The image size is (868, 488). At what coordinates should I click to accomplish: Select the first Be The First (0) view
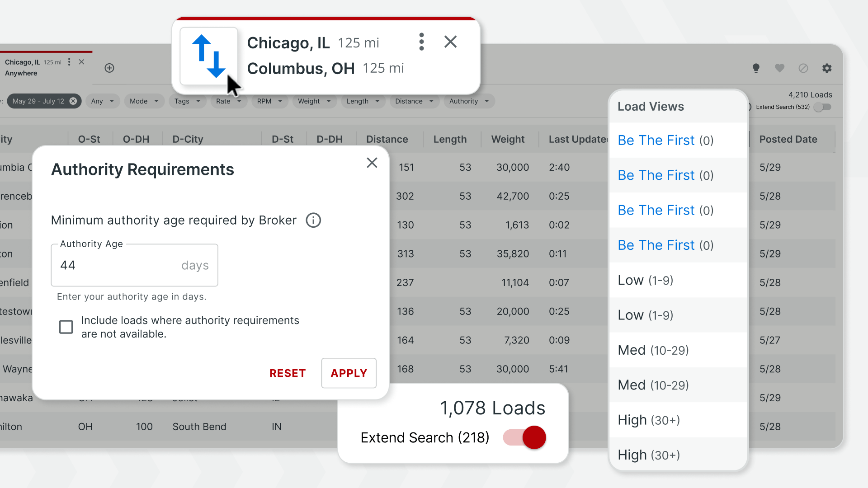point(665,141)
